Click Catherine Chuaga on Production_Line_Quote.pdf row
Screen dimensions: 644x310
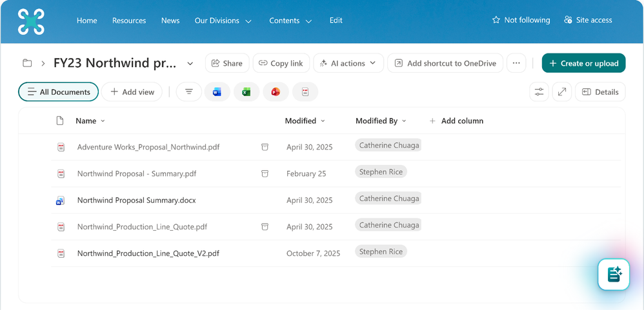click(388, 225)
